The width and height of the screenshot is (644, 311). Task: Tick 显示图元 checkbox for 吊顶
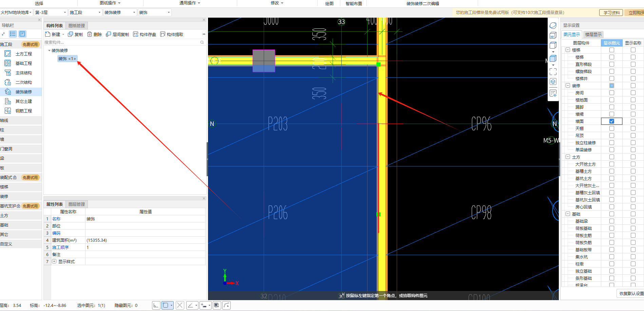[x=612, y=135]
